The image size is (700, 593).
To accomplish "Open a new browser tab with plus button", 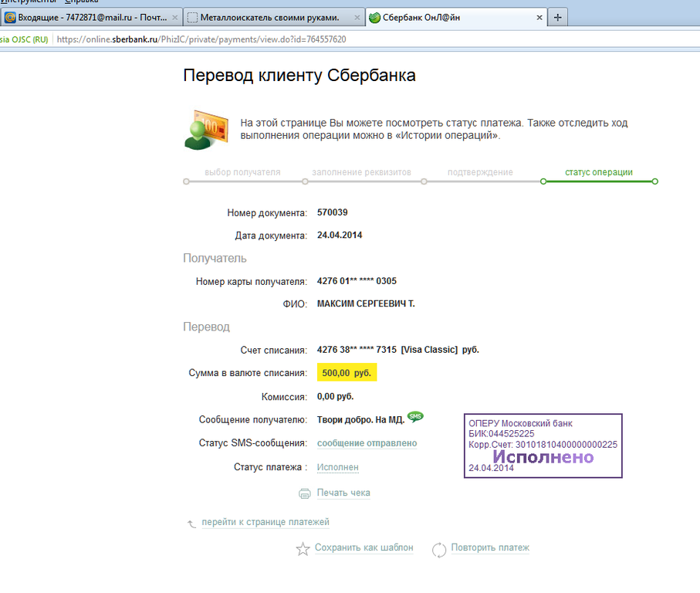I will [557, 18].
